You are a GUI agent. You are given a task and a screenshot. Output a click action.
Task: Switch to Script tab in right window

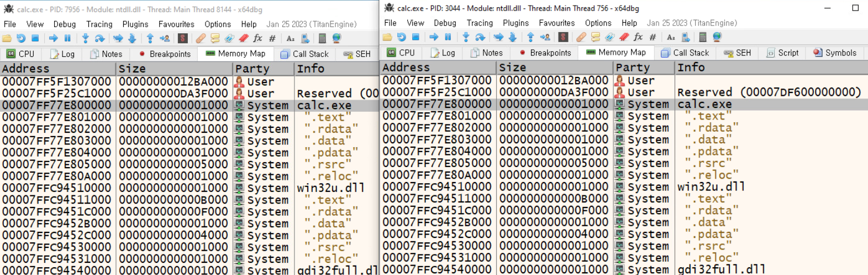(x=782, y=53)
